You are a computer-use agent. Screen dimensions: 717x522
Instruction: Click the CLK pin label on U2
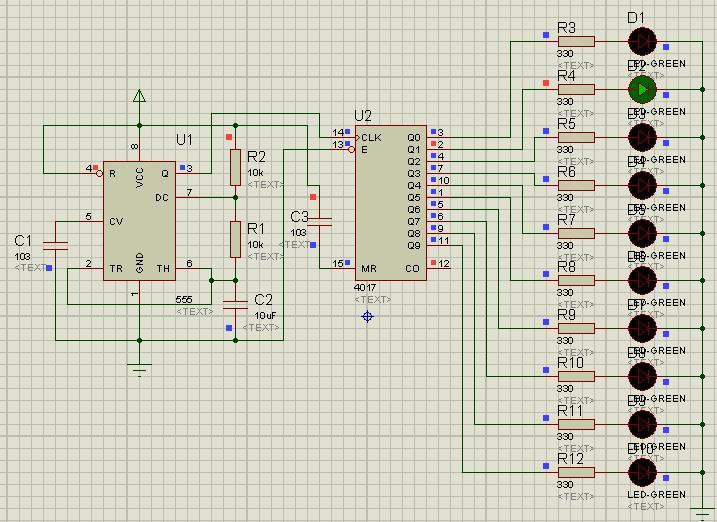371,138
